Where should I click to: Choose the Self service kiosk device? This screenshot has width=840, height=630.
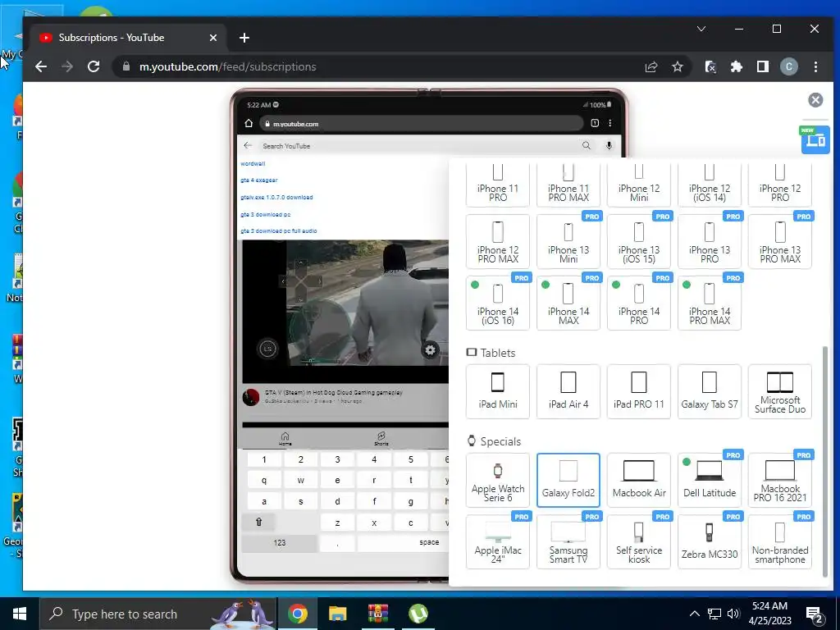pos(638,541)
